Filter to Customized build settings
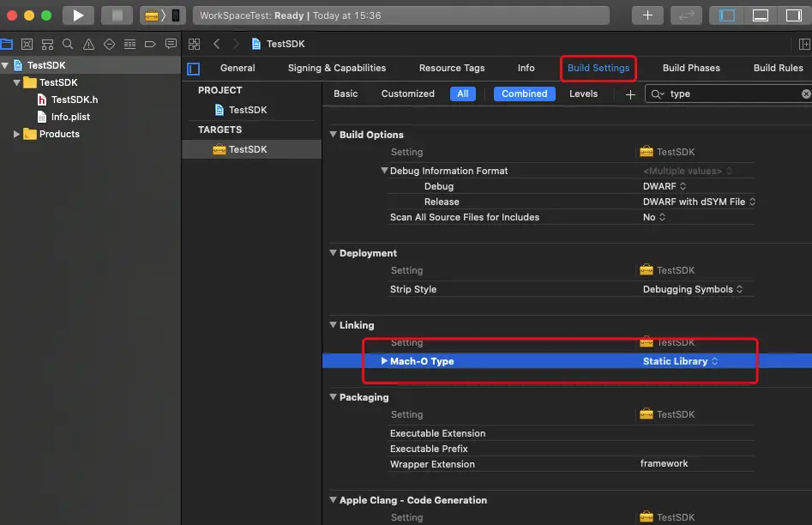812x525 pixels. click(408, 94)
